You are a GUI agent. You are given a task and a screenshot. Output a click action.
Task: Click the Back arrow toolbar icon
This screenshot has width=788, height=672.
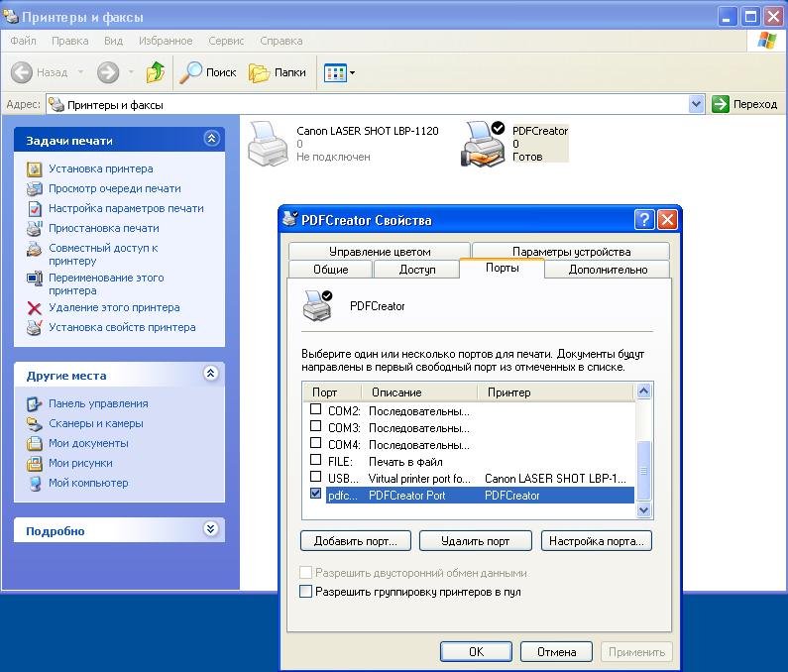[x=22, y=72]
